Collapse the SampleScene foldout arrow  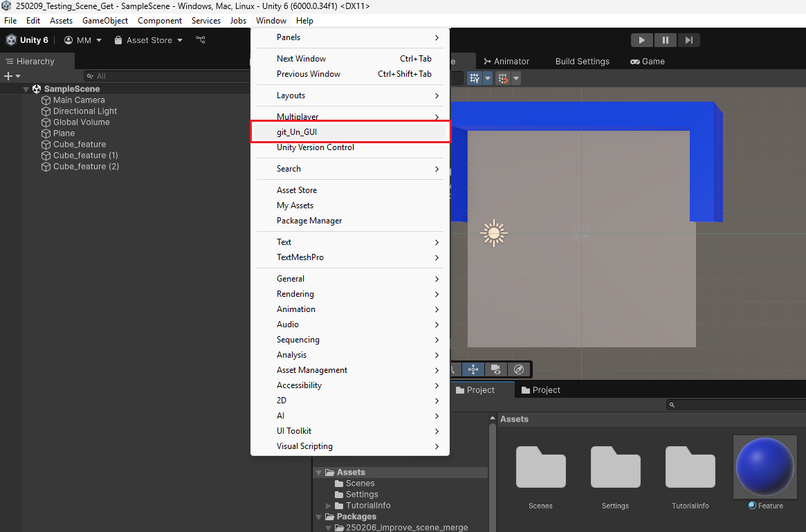tap(26, 89)
